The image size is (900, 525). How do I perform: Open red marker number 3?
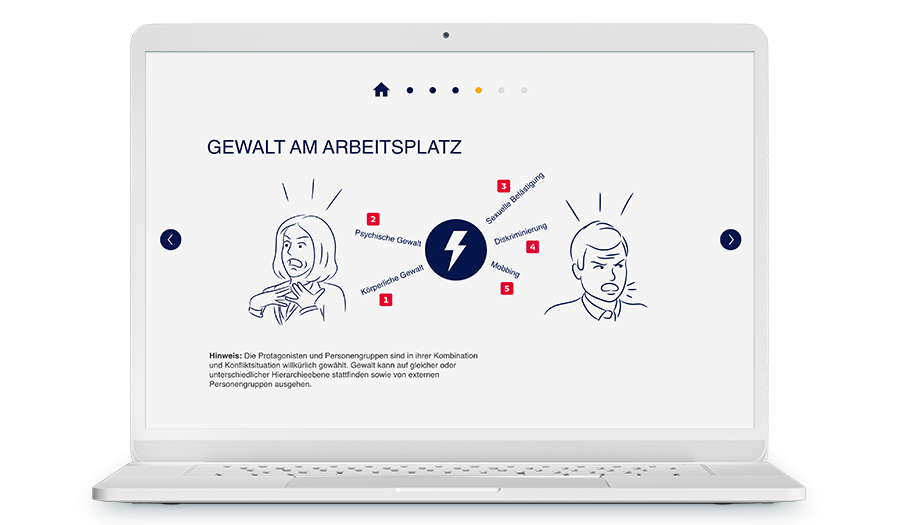(x=503, y=186)
